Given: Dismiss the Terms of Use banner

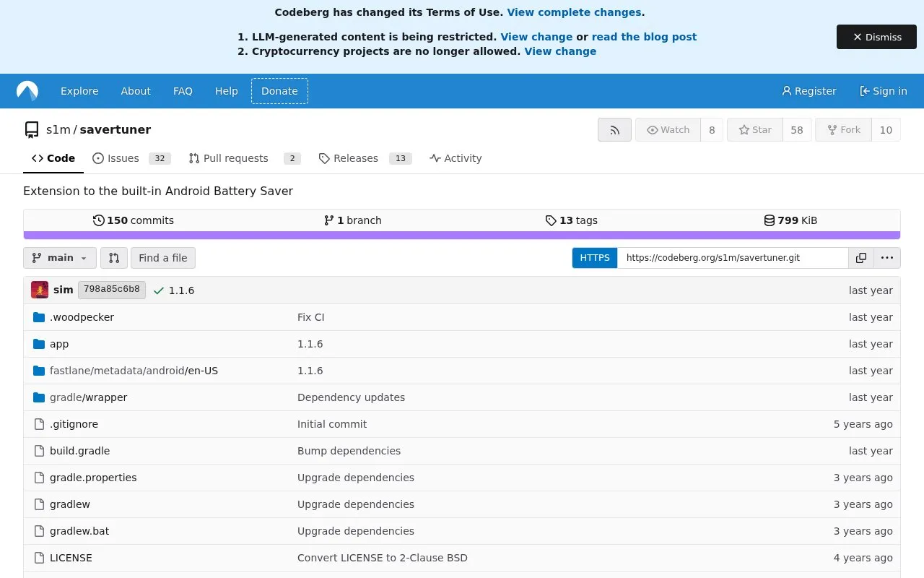Looking at the screenshot, I should tap(876, 37).
